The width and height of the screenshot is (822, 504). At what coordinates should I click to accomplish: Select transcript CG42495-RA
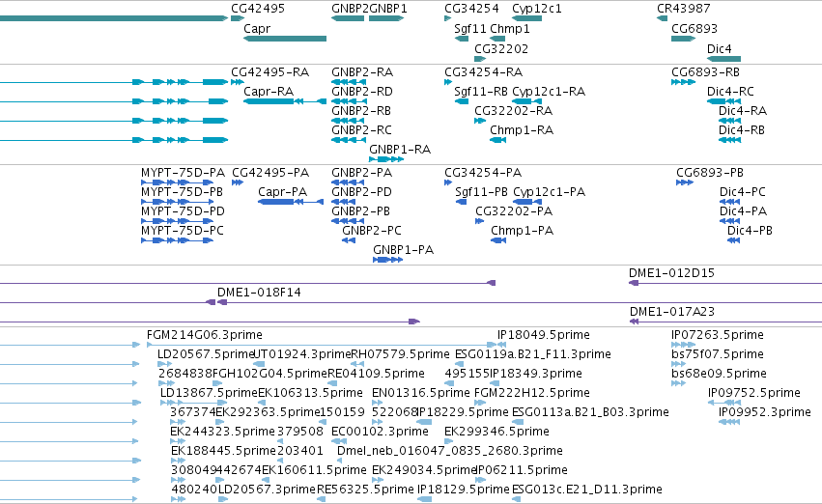pyautogui.click(x=270, y=72)
